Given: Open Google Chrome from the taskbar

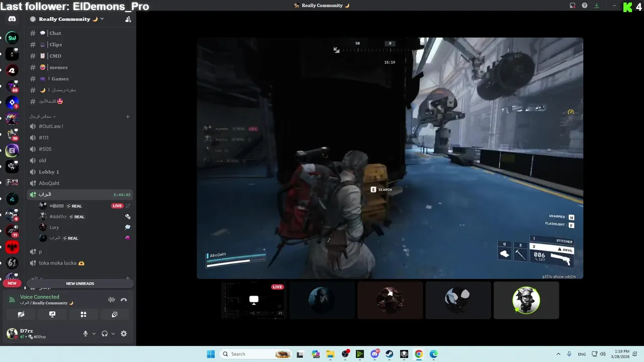Looking at the screenshot, I should click(419, 354).
